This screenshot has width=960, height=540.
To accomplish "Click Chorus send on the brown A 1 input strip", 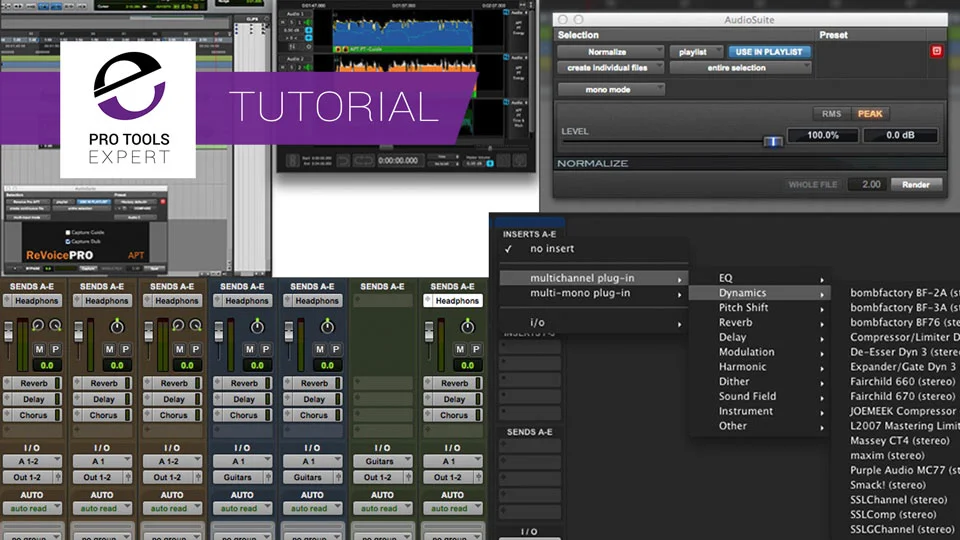I will pyautogui.click(x=103, y=415).
